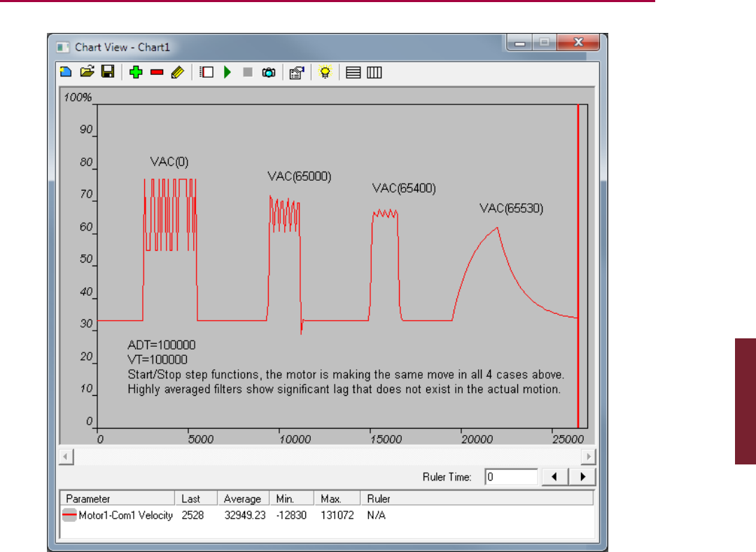Take a snapshot with camera icon
756x552 pixels.
tap(269, 72)
